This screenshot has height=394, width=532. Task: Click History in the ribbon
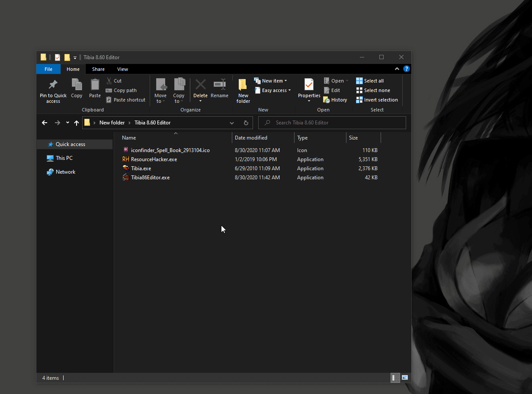(x=335, y=100)
